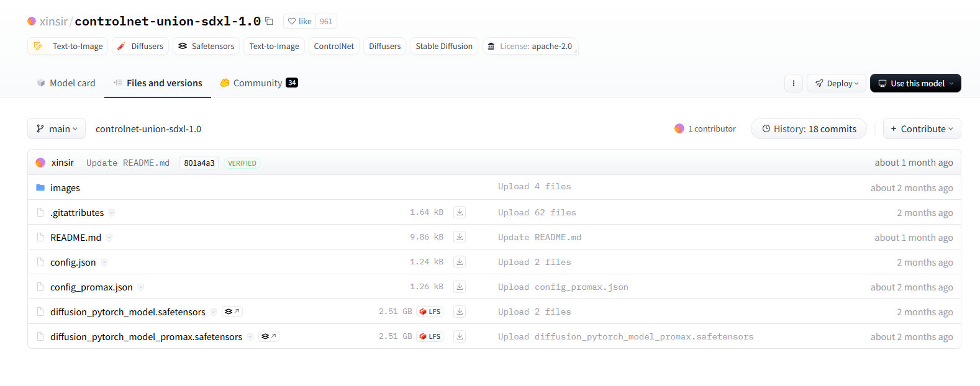Click security scan icon beside diffusion_pytorch_model.safetensors

(214, 312)
